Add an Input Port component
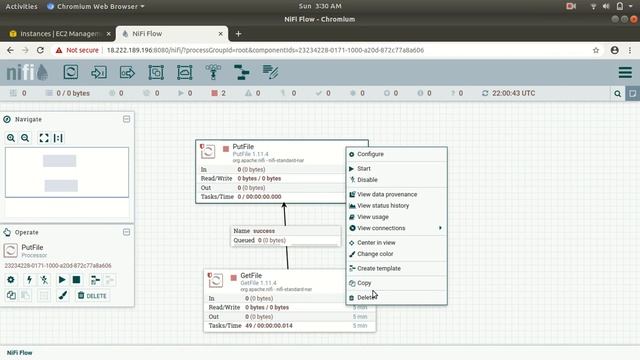 (x=99, y=72)
